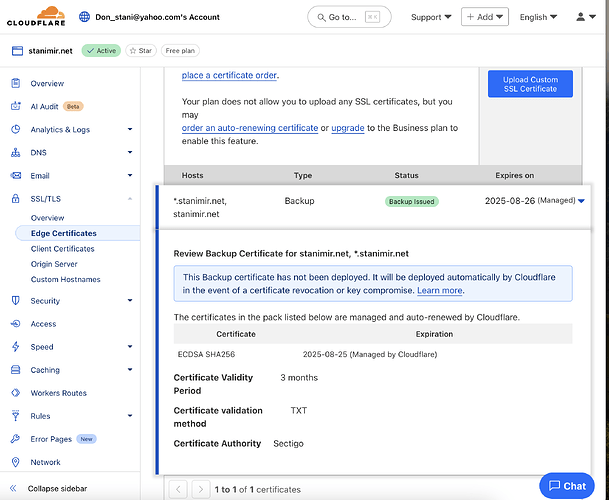Click the Go to search field
The height and width of the screenshot is (500, 609).
tap(348, 17)
